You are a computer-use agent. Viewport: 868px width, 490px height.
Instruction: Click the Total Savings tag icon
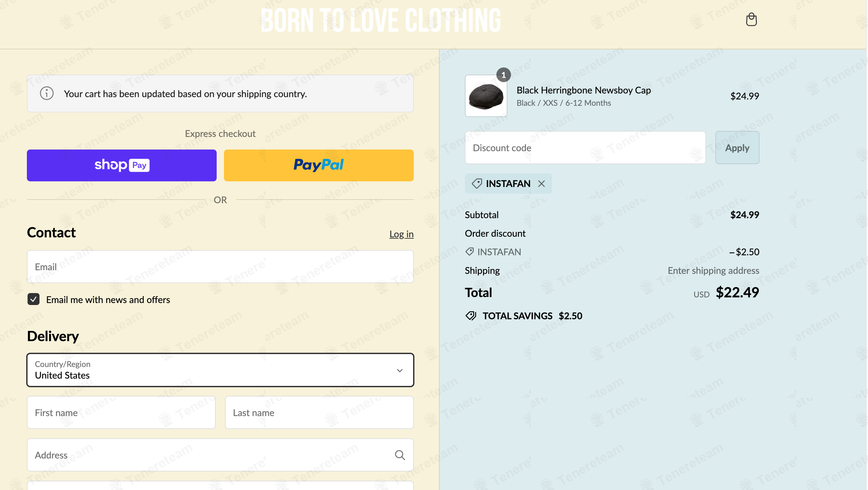coord(471,316)
